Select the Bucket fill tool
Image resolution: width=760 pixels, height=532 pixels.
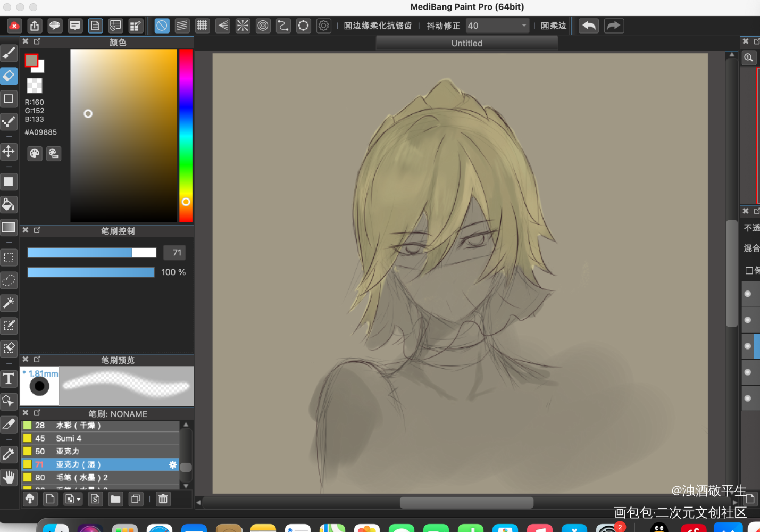point(9,204)
